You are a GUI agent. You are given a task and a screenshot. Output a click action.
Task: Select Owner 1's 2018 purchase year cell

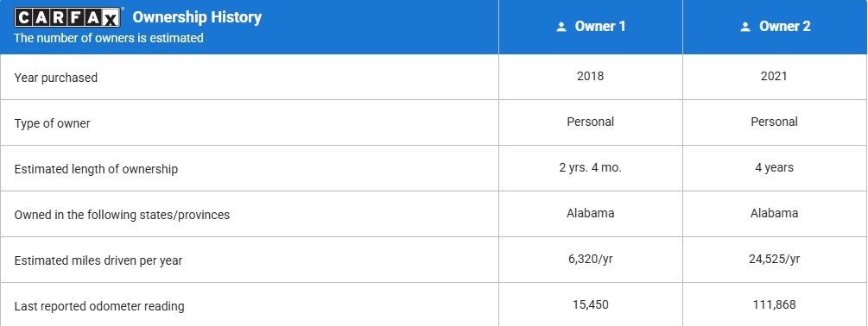(591, 77)
